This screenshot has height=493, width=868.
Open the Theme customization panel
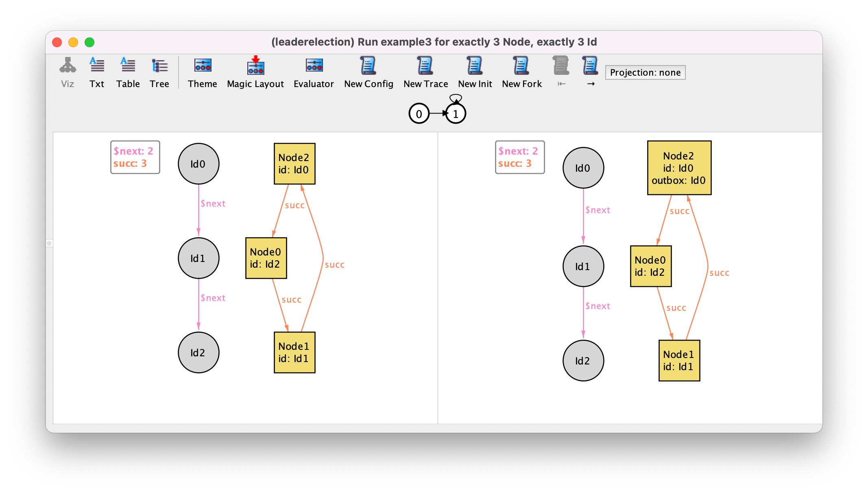coord(202,72)
